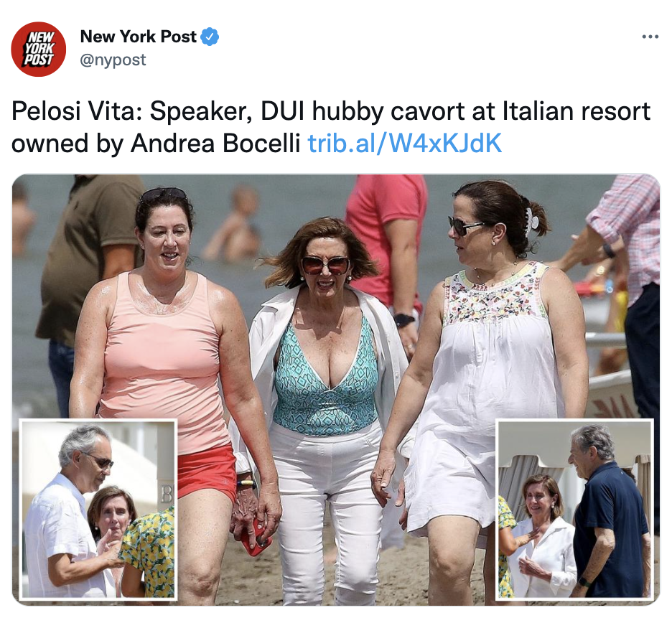
Task: Click the white floral-trim sleeveless dress
Action: (x=489, y=385)
